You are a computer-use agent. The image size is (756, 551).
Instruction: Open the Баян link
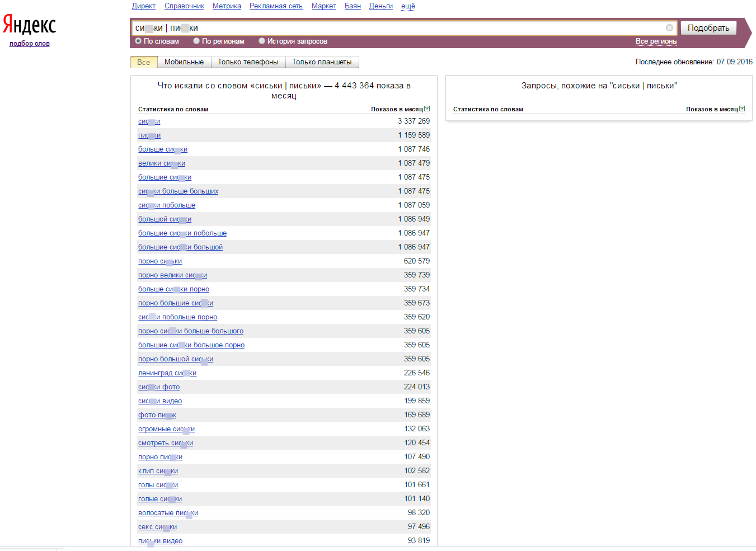tap(353, 6)
